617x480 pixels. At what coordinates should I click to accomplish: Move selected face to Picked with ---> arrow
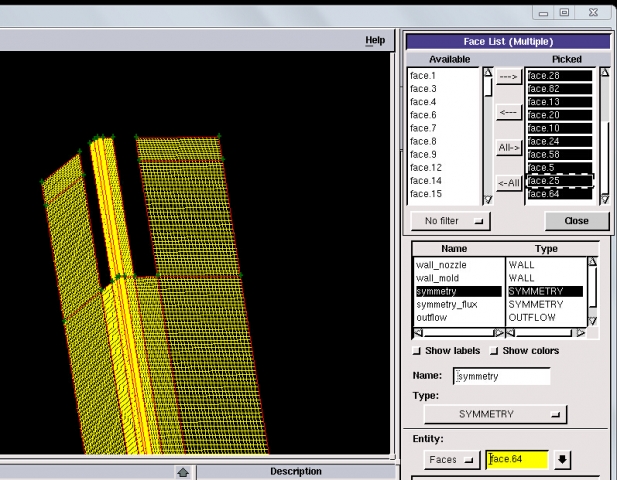[509, 78]
